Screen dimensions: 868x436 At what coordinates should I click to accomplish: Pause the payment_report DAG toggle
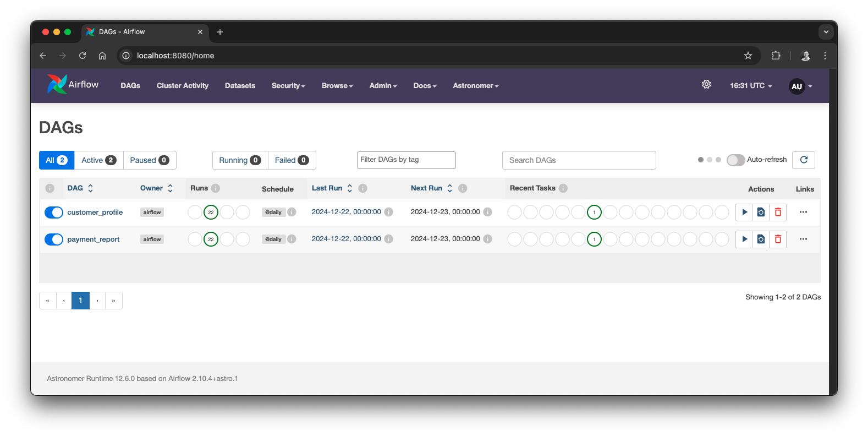[54, 239]
